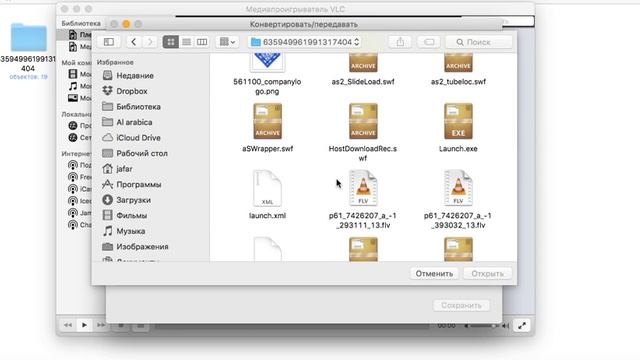Viewport: 640px width, 360px height.
Task: Select the HostDownloadRec.swf archive icon
Action: tap(363, 121)
